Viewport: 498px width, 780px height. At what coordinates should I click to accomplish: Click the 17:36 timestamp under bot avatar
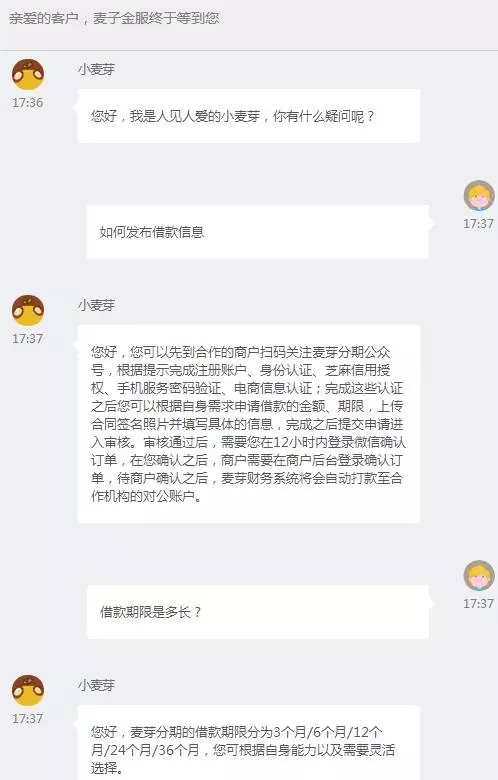pyautogui.click(x=28, y=103)
